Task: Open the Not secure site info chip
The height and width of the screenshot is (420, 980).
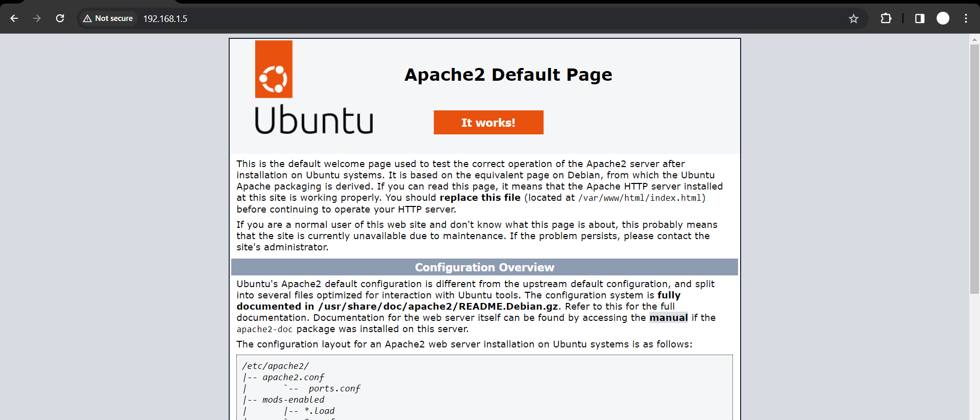Action: (108, 18)
